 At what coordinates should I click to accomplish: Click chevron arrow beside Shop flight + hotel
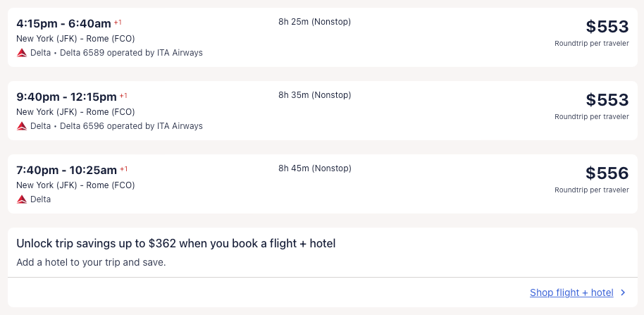pyautogui.click(x=623, y=292)
